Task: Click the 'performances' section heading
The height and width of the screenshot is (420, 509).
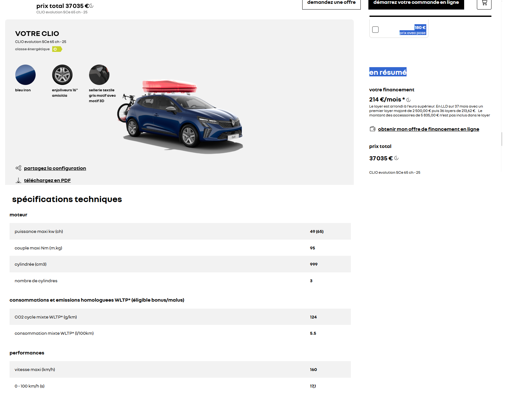Action: point(27,353)
